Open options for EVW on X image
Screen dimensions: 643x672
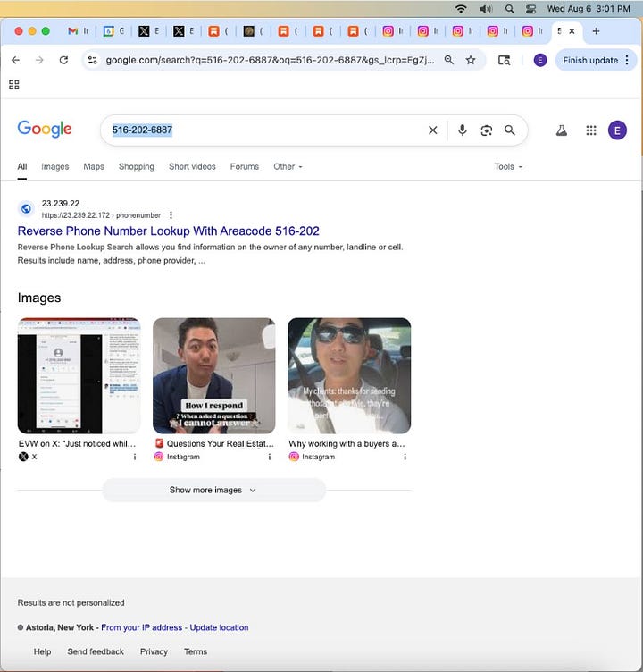(135, 457)
